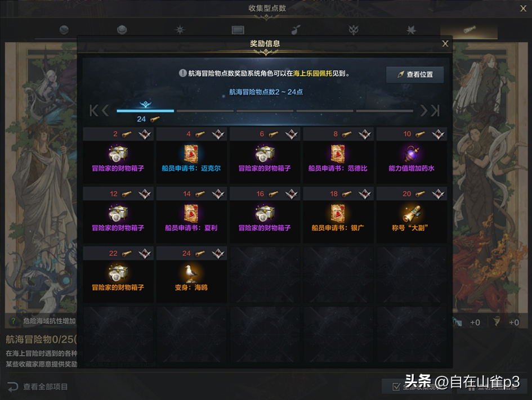Go to the next reward page arrow
532x400 pixels.
point(424,110)
